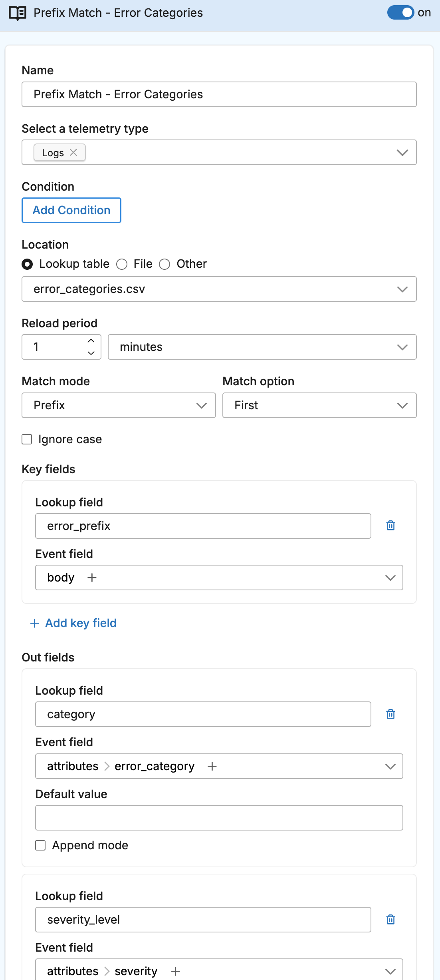Delete the category out field
Viewport: 440px width, 980px height.
(390, 714)
